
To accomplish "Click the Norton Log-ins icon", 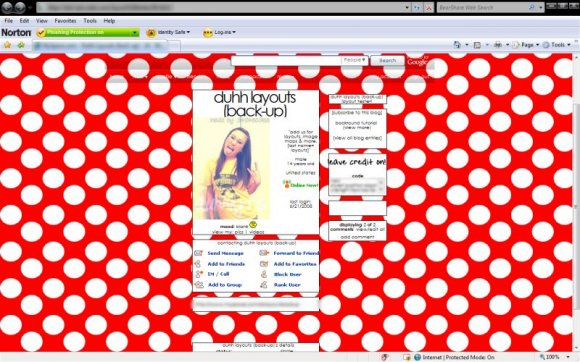I will 208,33.
